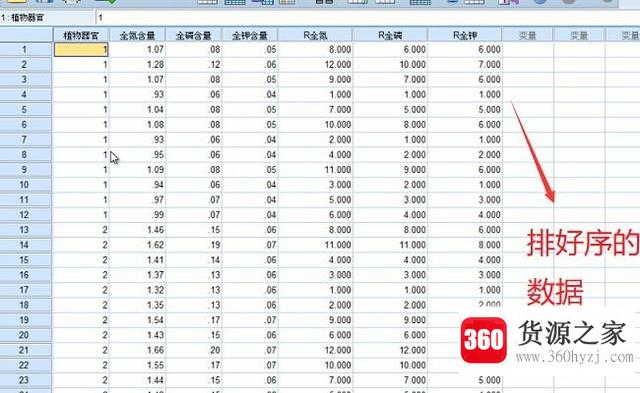Image resolution: width=640 pixels, height=393 pixels.
Task: Click the 全氮含量 cell 1.44 in row 23
Action: tap(137, 380)
